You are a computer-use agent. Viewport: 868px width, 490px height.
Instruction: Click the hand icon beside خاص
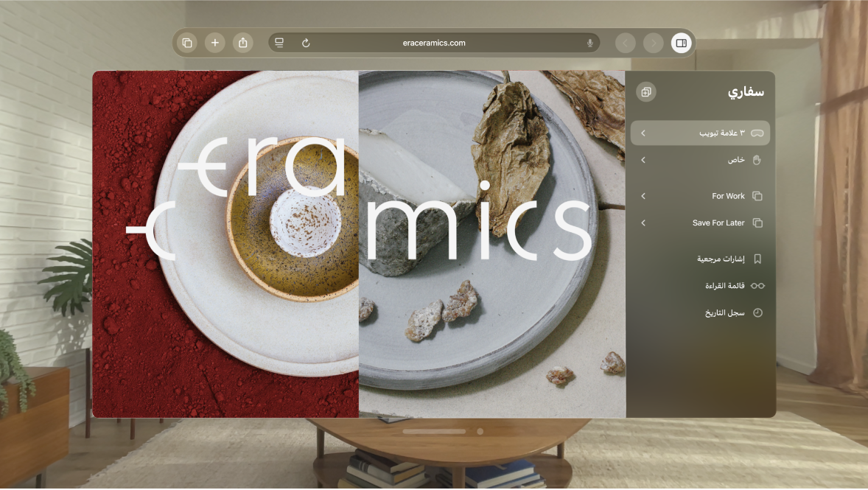pyautogui.click(x=757, y=160)
